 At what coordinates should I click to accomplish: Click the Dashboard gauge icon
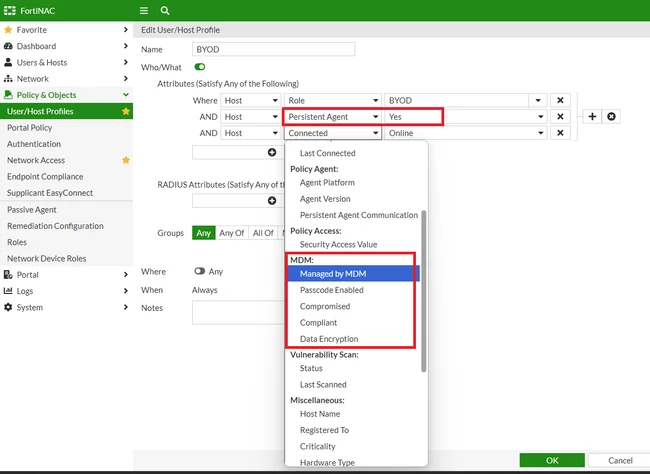[x=8, y=46]
